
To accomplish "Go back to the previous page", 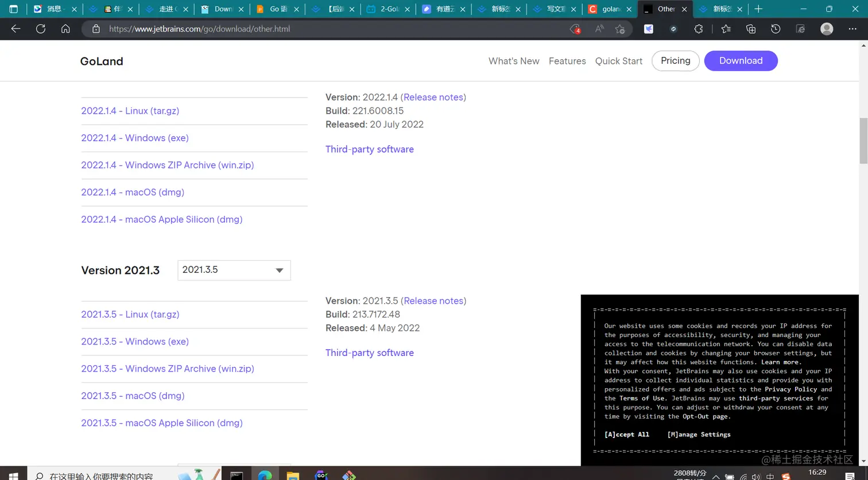I will tap(15, 29).
